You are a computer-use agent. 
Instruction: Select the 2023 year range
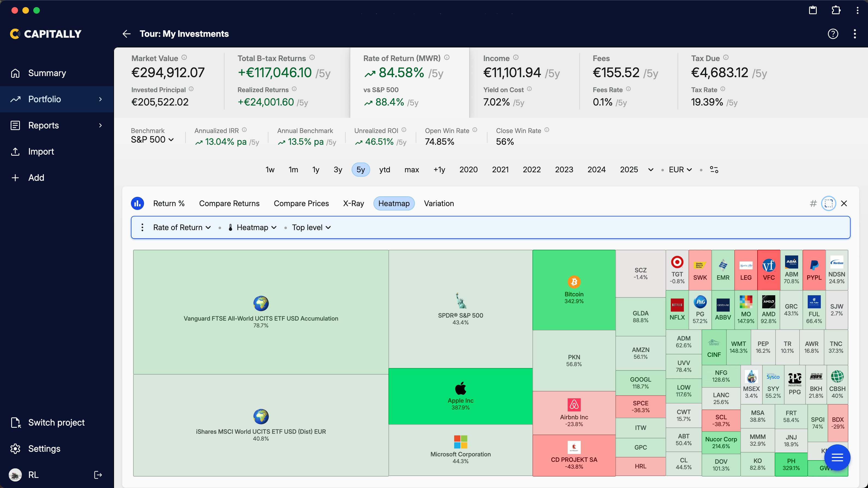pyautogui.click(x=564, y=169)
